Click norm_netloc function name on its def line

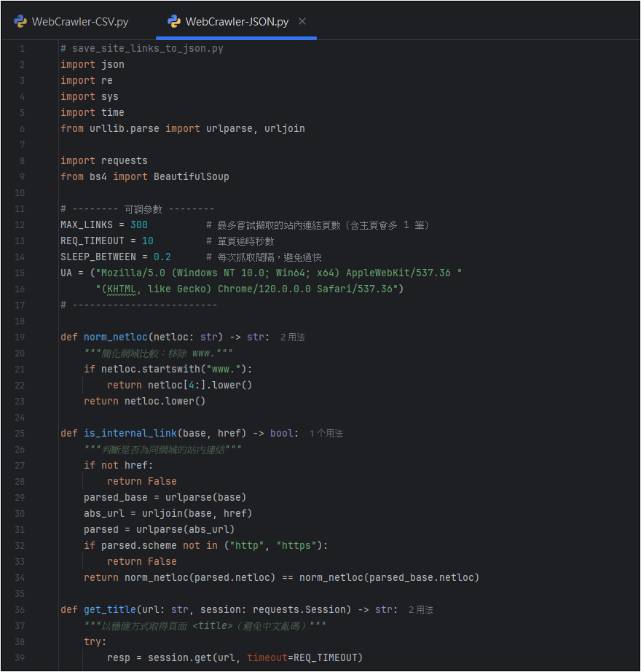(x=115, y=337)
